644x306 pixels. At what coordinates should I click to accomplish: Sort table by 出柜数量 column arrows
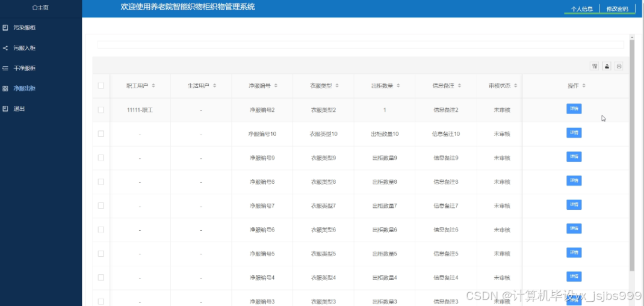398,86
